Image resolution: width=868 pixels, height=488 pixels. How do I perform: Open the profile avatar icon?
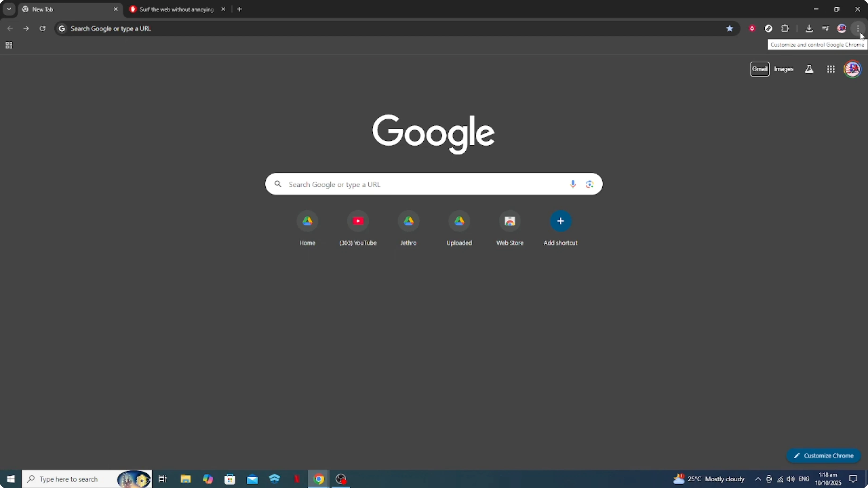[852, 69]
